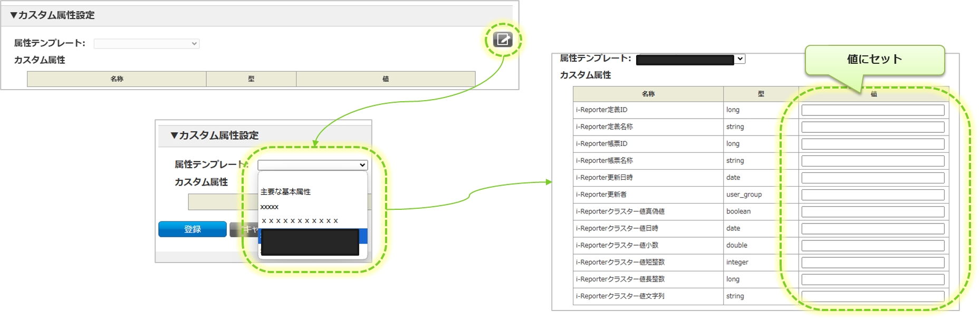This screenshot has width=980, height=320.
Task: Click the i-Reporter帳票名称 name cell
Action: [648, 160]
